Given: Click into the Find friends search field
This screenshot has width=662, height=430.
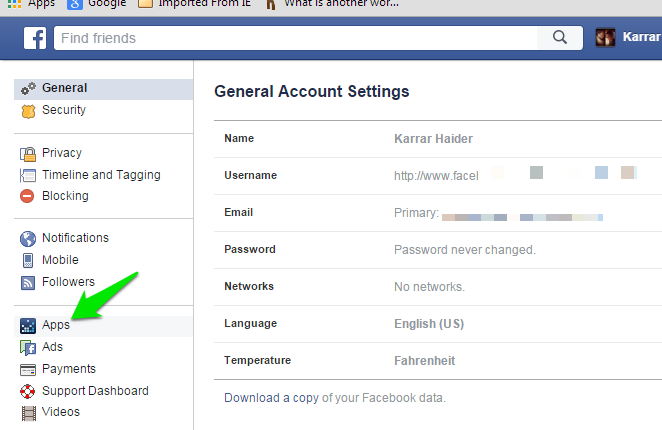Looking at the screenshot, I should click(296, 38).
